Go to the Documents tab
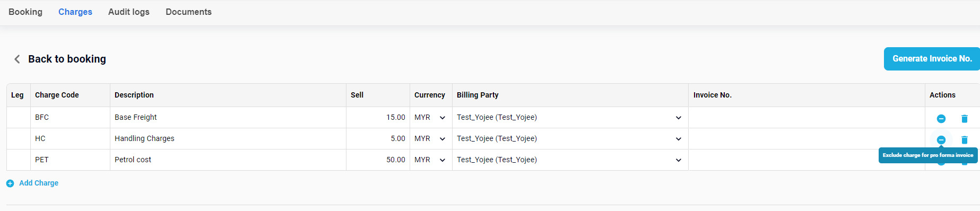 [x=188, y=12]
